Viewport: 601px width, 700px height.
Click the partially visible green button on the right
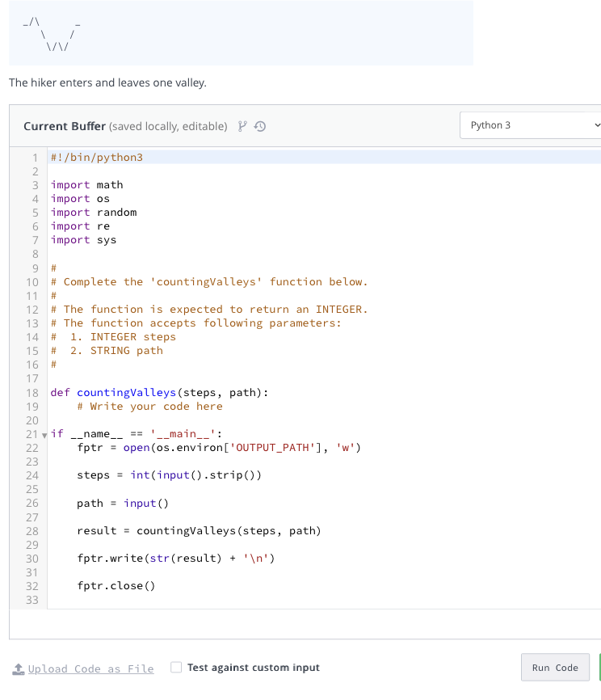coord(599,667)
